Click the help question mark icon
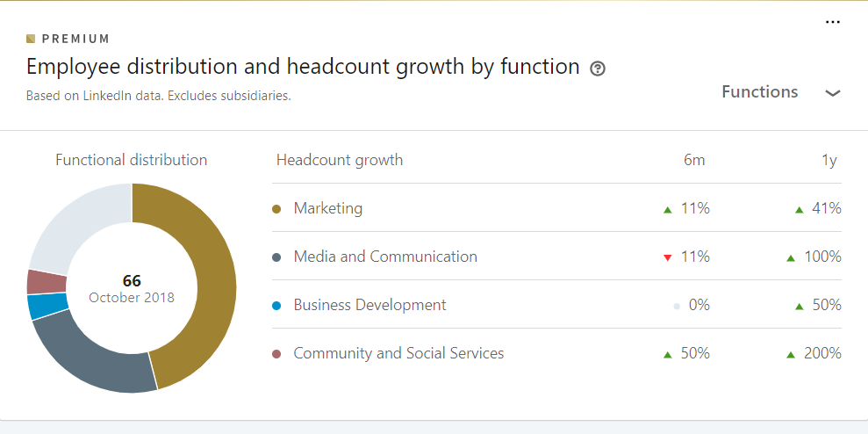This screenshot has width=868, height=434. click(598, 69)
